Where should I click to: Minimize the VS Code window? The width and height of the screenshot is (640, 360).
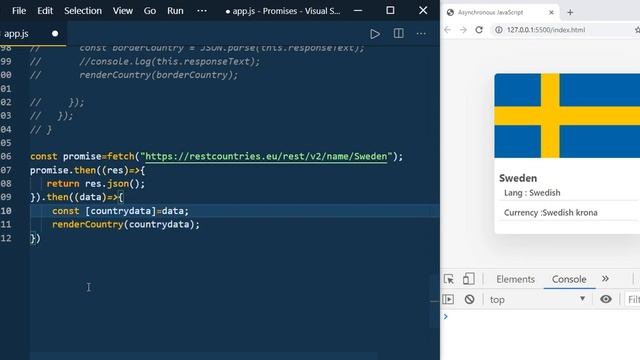358,11
